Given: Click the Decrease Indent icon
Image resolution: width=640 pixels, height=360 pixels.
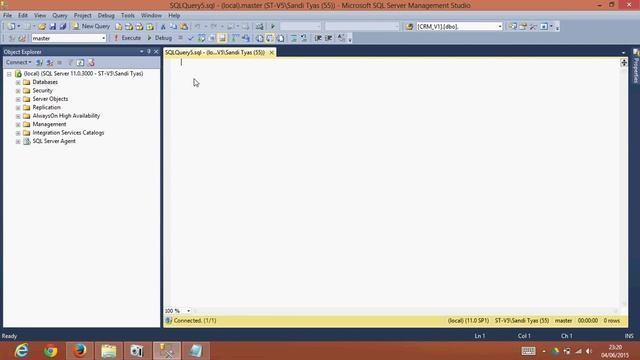Looking at the screenshot, I should pos(318,38).
